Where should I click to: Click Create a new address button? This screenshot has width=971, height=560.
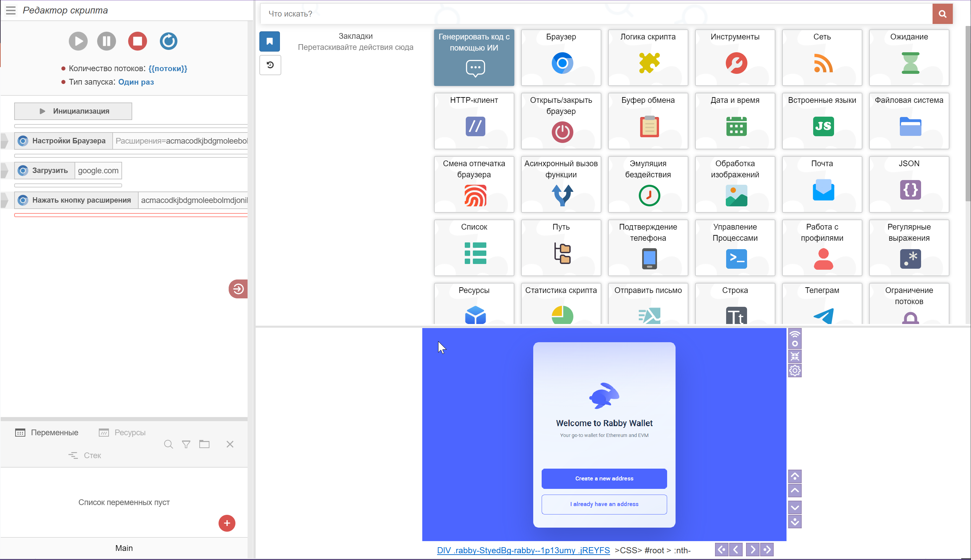point(604,478)
